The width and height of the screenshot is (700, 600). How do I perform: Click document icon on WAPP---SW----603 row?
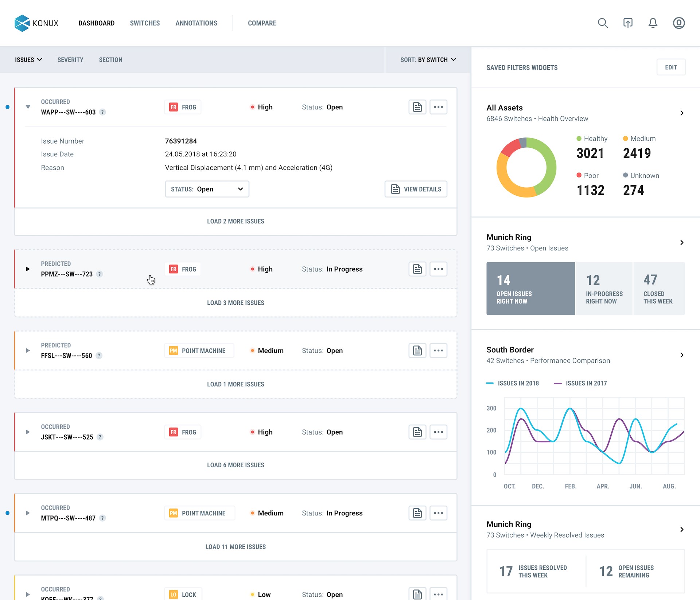point(417,107)
